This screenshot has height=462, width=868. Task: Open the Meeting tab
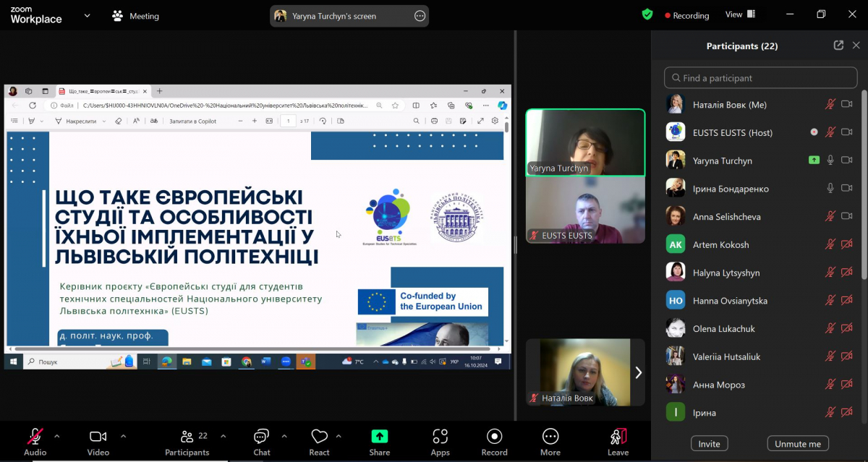point(135,16)
